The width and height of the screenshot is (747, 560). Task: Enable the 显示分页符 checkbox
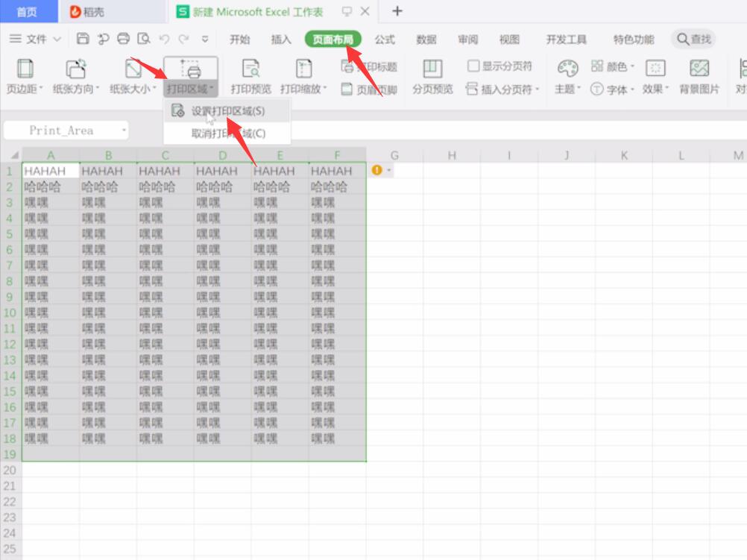click(x=473, y=66)
